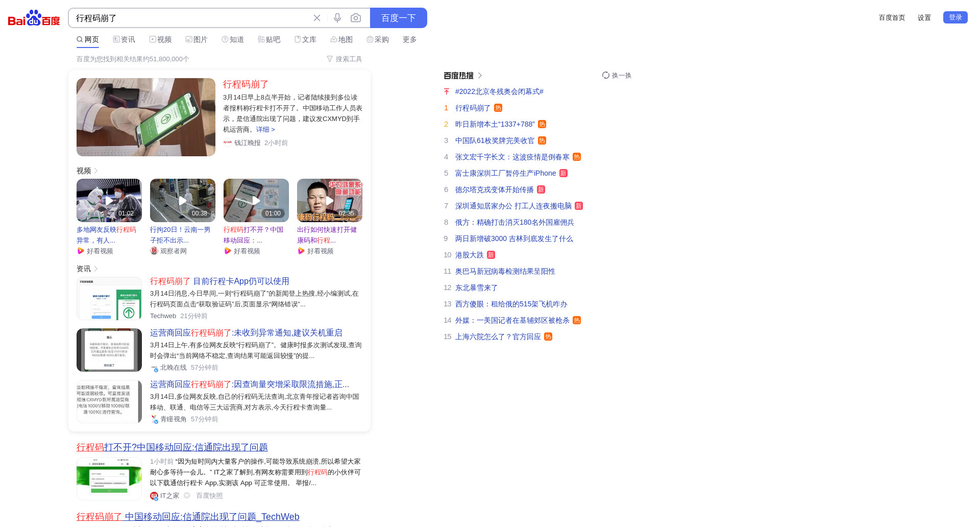This screenshot has height=527, width=980.
Task: Open hot search 昨日新增本土“1337+788”
Action: tap(495, 124)
